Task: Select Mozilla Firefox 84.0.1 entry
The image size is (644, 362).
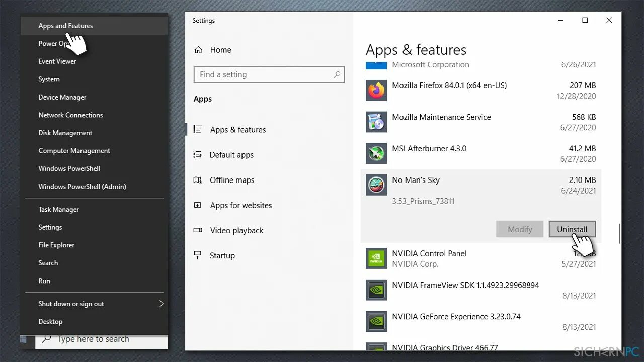Action: tap(481, 91)
